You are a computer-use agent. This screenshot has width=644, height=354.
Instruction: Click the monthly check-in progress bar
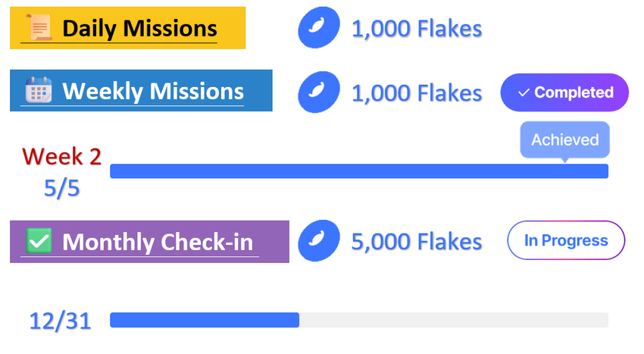[358, 320]
